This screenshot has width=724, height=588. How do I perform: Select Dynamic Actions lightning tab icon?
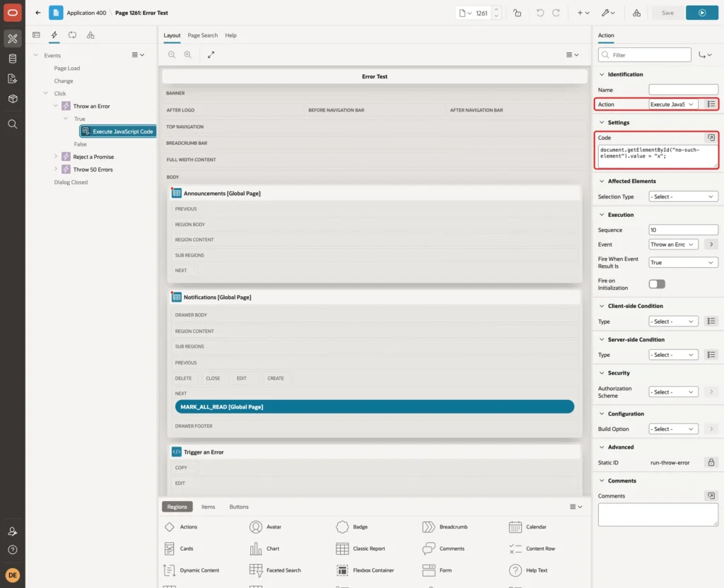(54, 35)
